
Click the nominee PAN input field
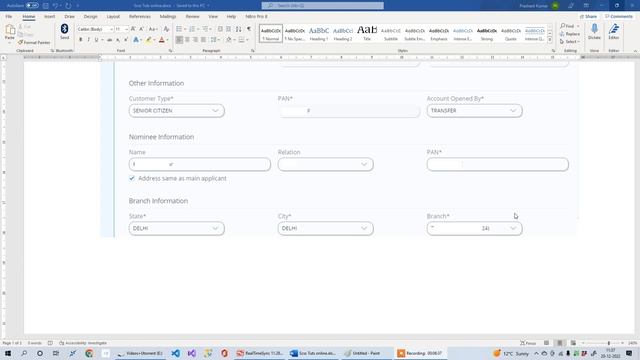tap(498, 164)
